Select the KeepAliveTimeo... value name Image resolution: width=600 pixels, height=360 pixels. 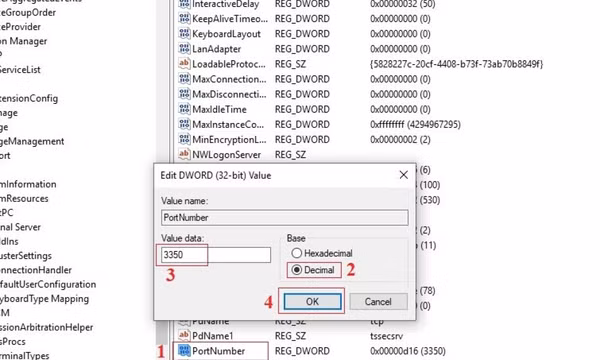[x=230, y=19]
